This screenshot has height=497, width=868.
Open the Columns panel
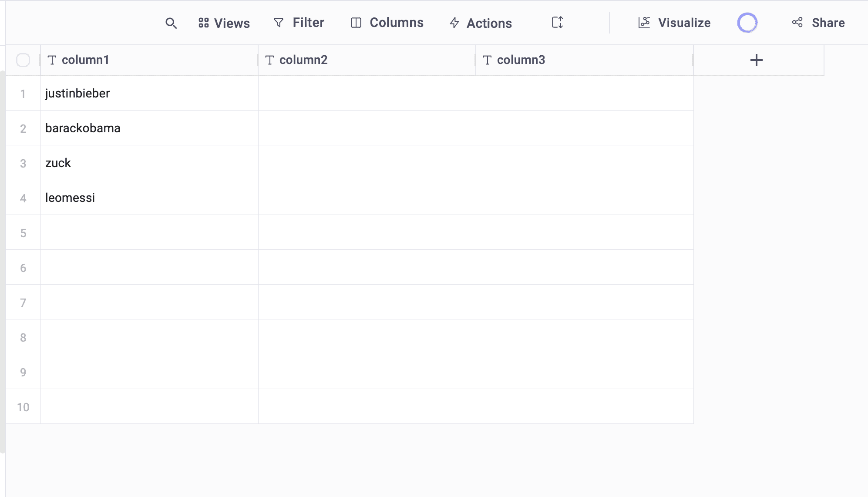coord(387,23)
